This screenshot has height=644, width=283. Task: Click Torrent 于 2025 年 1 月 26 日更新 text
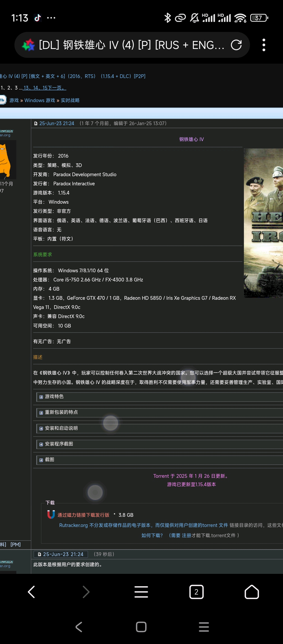tap(191, 476)
